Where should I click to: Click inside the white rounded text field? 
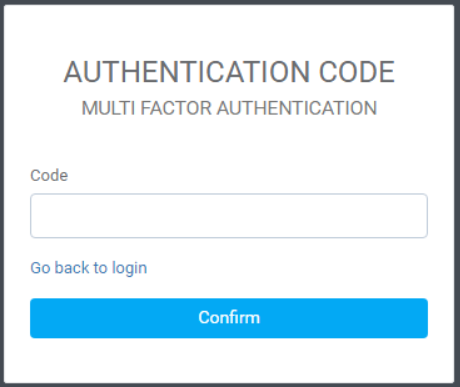(229, 216)
